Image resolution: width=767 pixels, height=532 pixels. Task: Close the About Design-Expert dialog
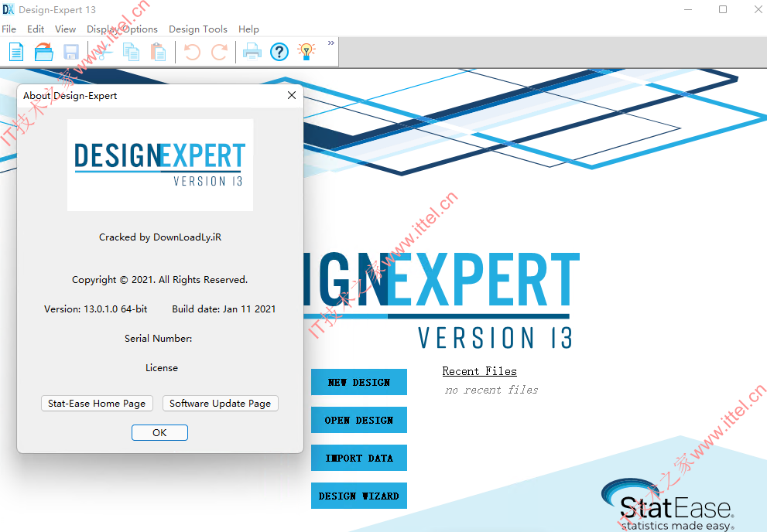[x=292, y=95]
